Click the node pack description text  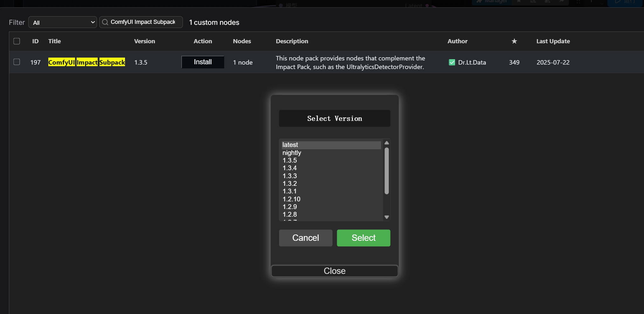[350, 62]
